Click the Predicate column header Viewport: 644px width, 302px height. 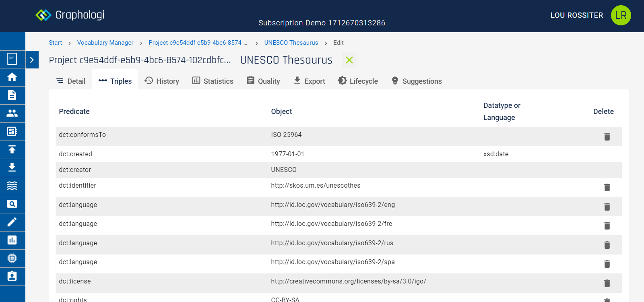[x=74, y=112]
